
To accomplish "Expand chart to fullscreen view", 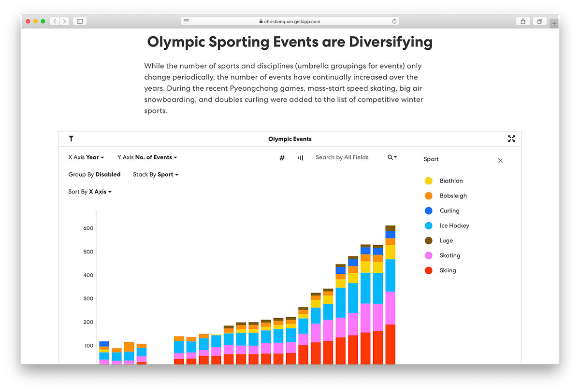I will pyautogui.click(x=511, y=139).
